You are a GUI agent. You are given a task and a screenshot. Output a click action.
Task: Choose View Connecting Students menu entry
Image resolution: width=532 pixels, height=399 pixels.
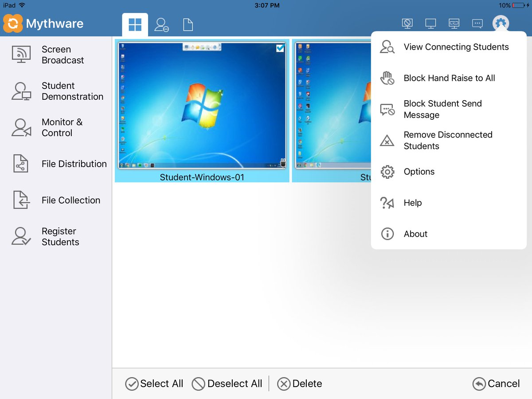(x=449, y=47)
